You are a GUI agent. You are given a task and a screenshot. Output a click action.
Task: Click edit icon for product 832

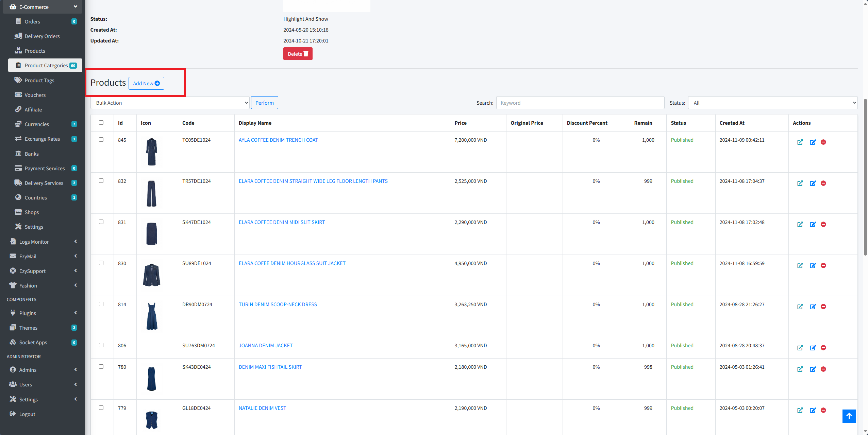point(813,183)
